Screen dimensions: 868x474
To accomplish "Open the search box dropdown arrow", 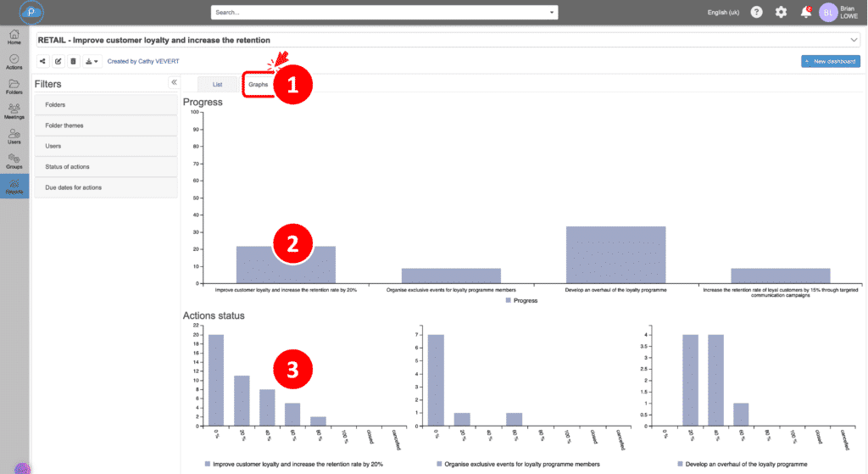I will coord(553,13).
